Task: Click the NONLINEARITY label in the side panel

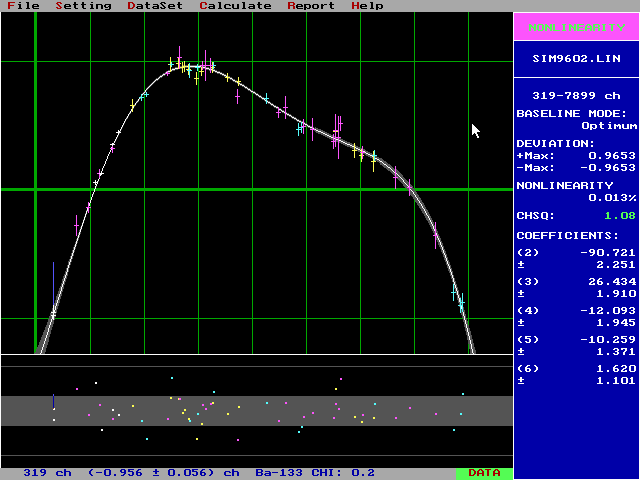Action: pyautogui.click(x=564, y=186)
